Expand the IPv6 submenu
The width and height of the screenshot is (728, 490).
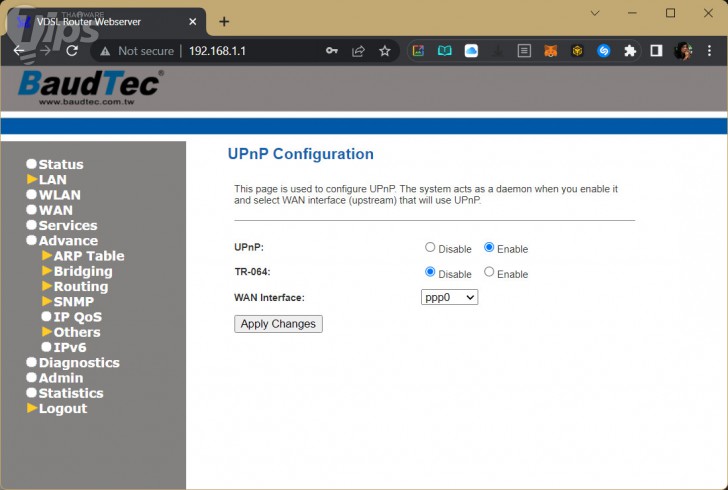click(70, 347)
